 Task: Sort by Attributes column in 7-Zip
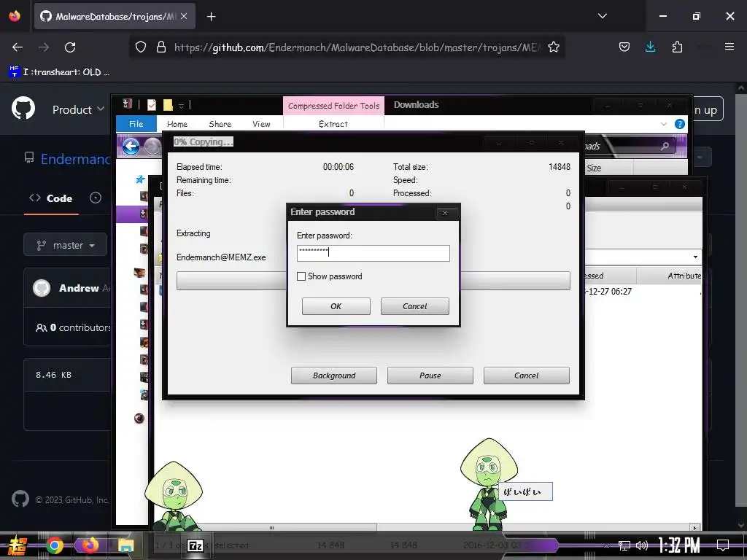pyautogui.click(x=684, y=275)
